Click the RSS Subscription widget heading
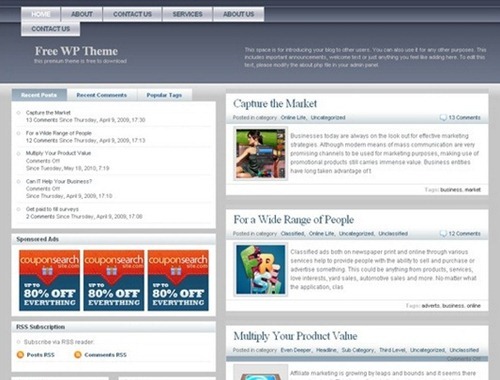 pos(41,327)
